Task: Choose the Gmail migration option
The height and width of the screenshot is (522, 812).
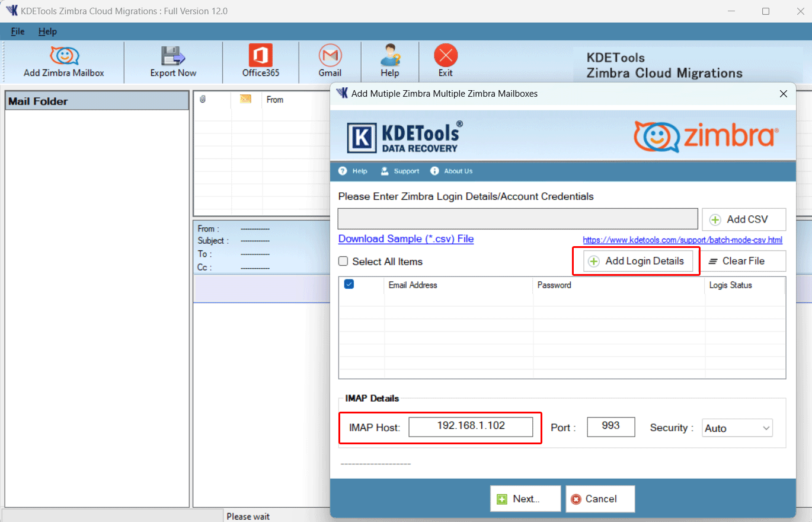Action: (330, 61)
